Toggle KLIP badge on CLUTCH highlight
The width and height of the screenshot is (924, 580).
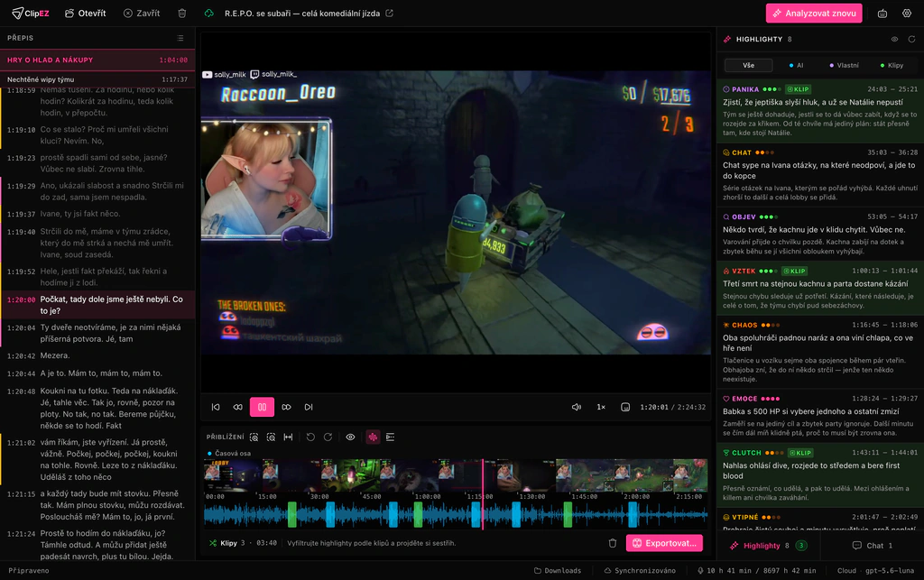pos(801,453)
